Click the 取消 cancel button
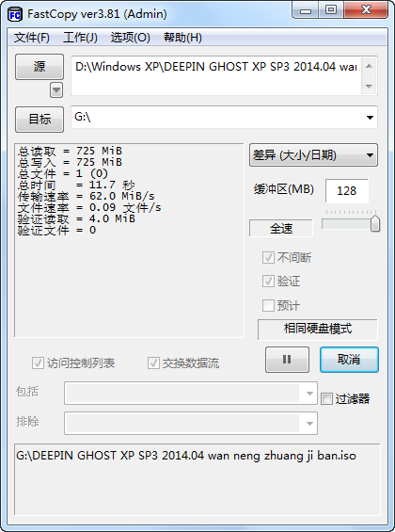 (349, 360)
